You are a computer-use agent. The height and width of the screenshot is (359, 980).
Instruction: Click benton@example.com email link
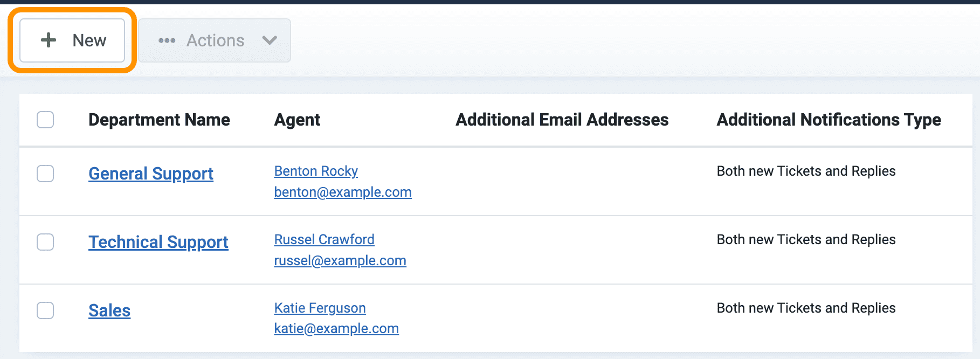tap(343, 192)
